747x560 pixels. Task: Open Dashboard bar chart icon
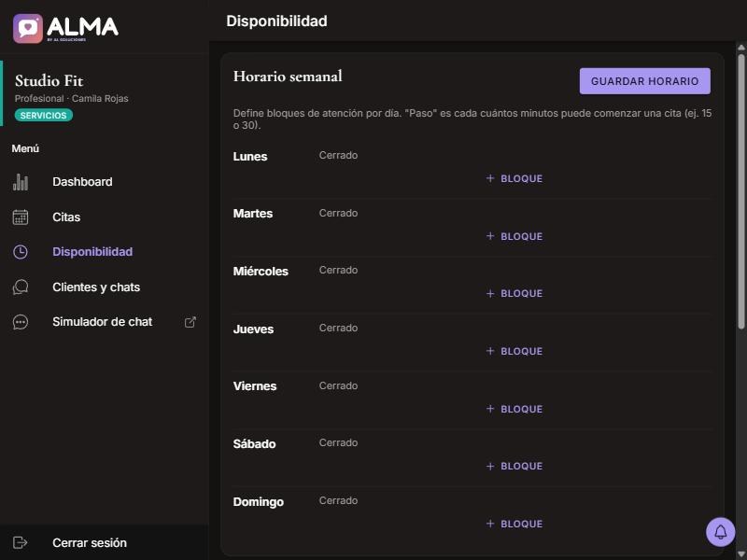[20, 182]
